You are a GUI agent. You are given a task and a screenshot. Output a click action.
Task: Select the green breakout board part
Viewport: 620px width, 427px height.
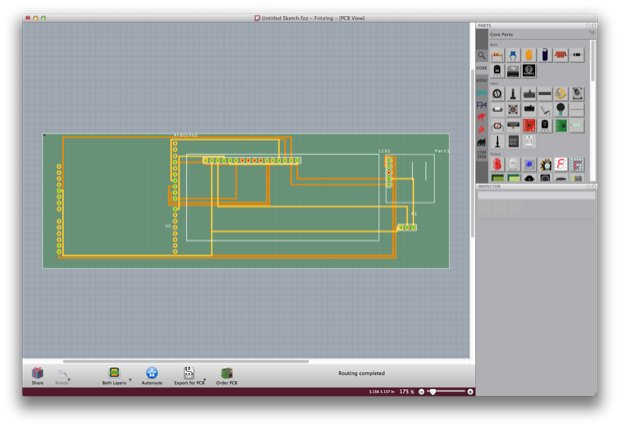561,126
